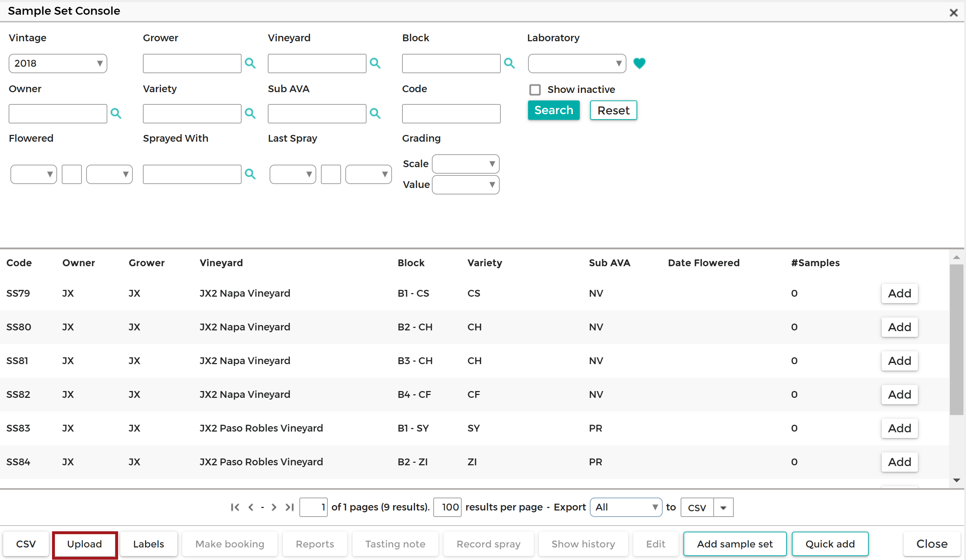Go to the last results page
Screen dimensions: 966x560
289,507
